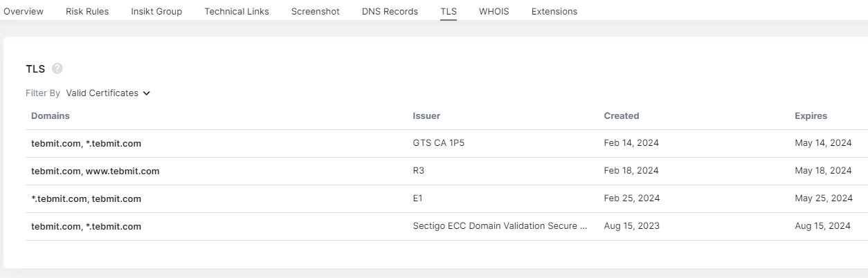
Task: Switch to the DNS Records tab
Action: [390, 11]
